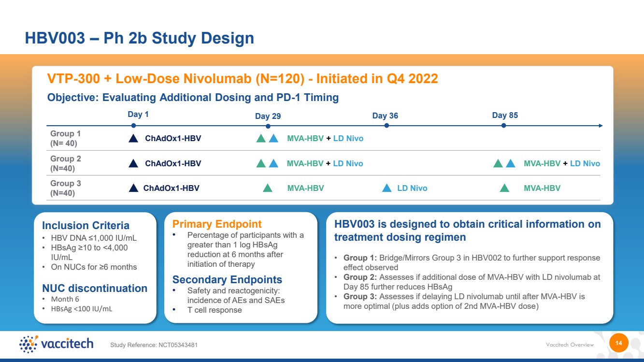
Task: Click the Day 36 timeline dot
Action: 386,126
